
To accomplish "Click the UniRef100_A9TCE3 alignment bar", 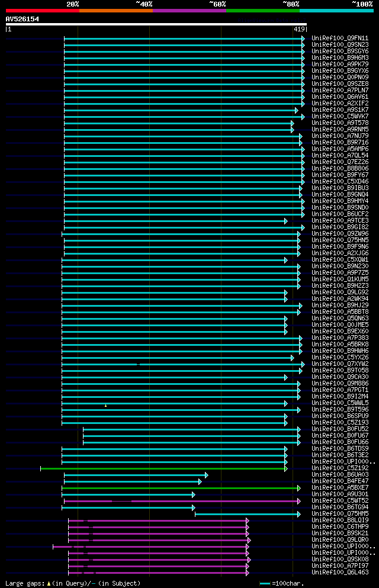I will click(x=176, y=221).
